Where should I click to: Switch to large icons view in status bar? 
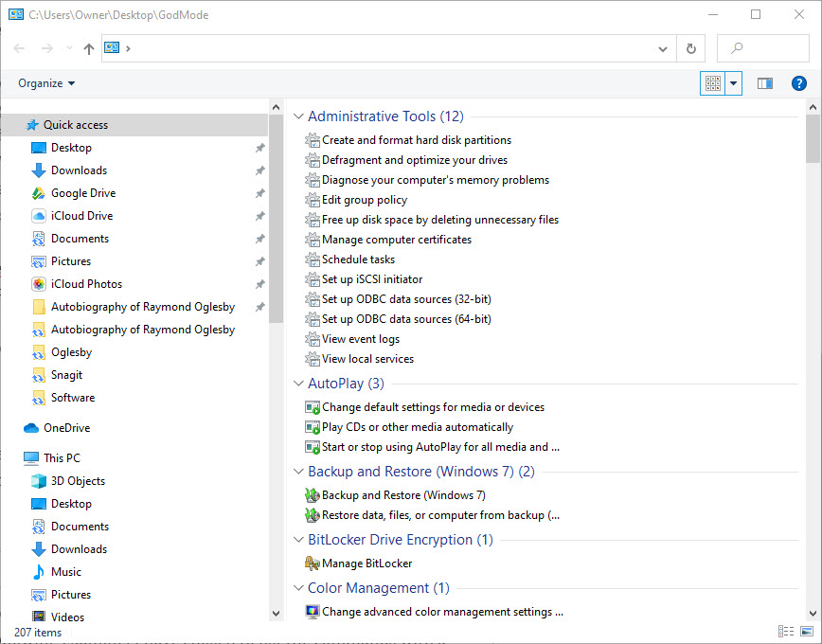pos(807,632)
